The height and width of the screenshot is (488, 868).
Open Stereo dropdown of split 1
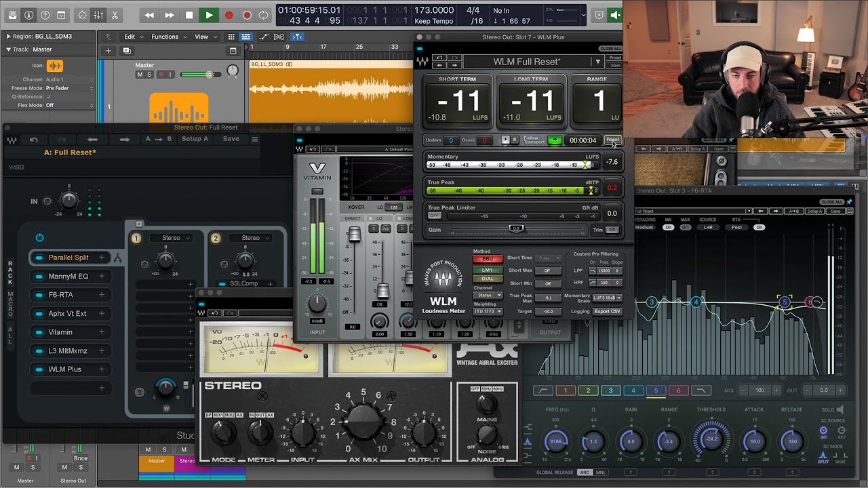[172, 238]
